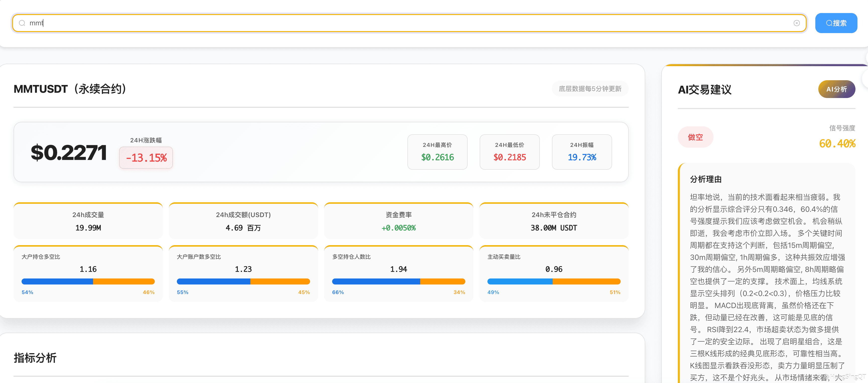
Task: Click the -13.15% price change badge
Action: (x=146, y=157)
